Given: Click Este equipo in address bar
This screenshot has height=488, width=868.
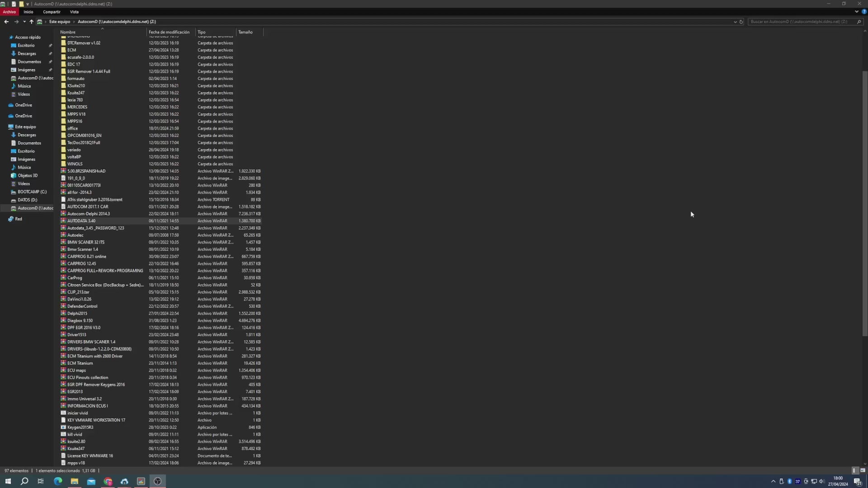Looking at the screenshot, I should (60, 22).
